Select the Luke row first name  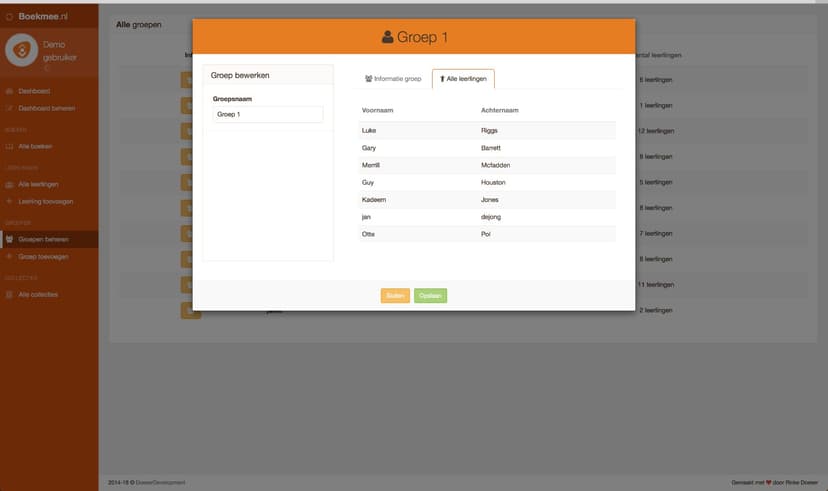[369, 130]
